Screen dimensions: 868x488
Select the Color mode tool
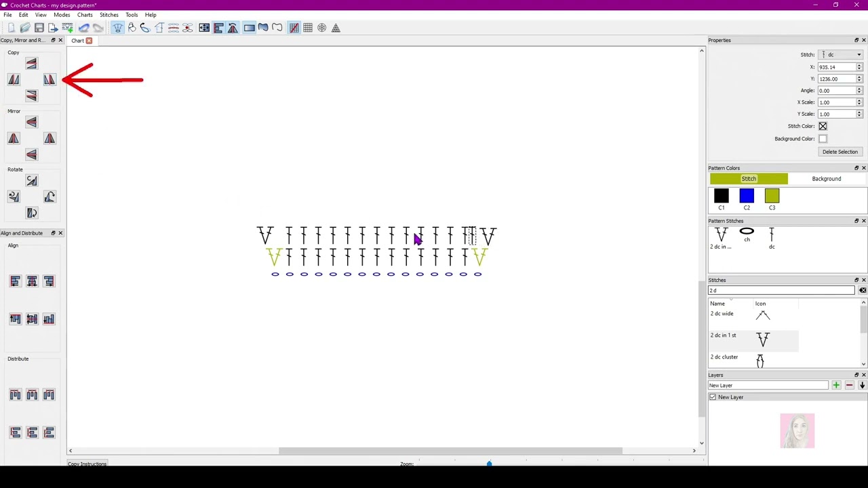pyautogui.click(x=132, y=28)
